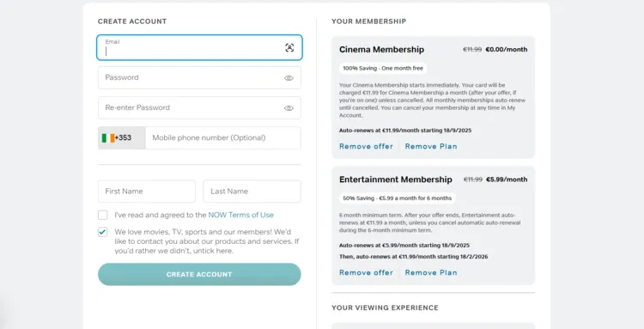Tick the NOW Terms of Use agreement checkbox

click(x=103, y=215)
